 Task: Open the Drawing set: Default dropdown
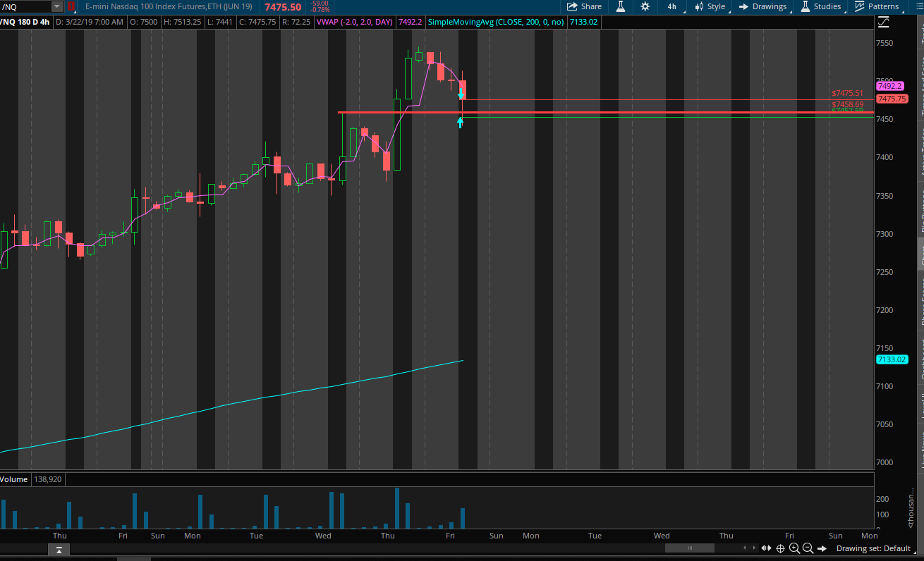tap(875, 548)
